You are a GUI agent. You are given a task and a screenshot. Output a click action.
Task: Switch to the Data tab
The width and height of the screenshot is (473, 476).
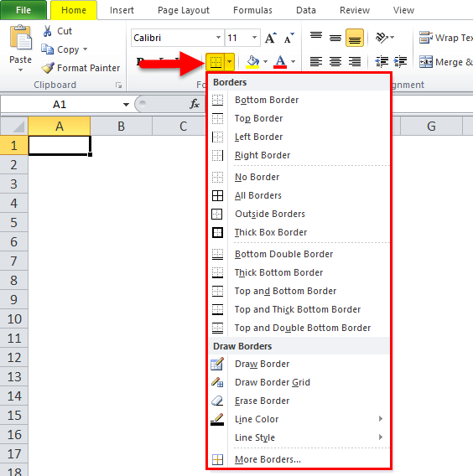306,10
